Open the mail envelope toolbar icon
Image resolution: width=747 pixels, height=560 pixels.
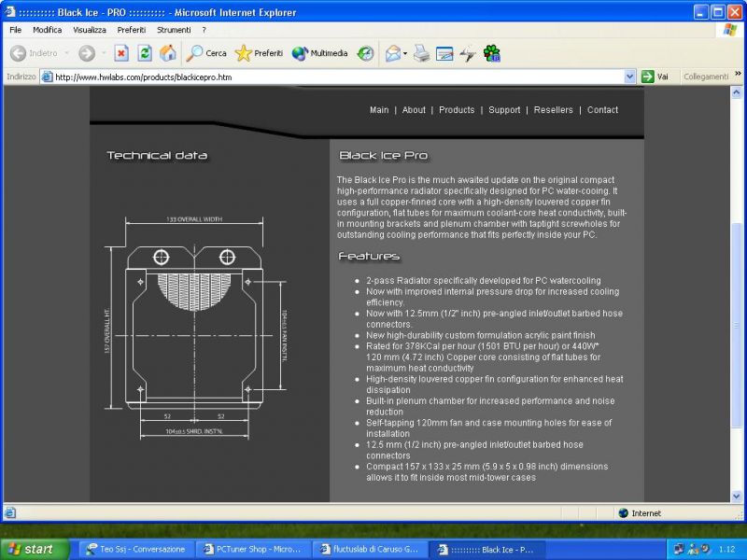pyautogui.click(x=393, y=53)
